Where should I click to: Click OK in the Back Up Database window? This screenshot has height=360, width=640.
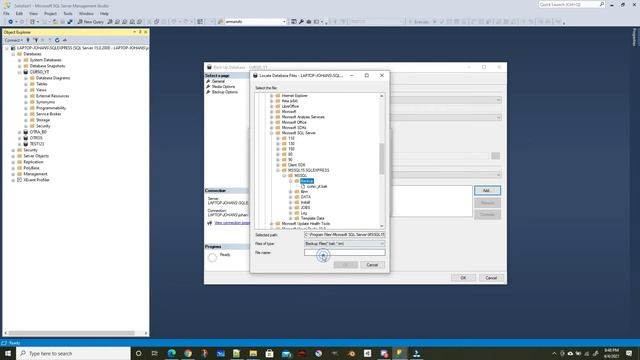[463, 278]
